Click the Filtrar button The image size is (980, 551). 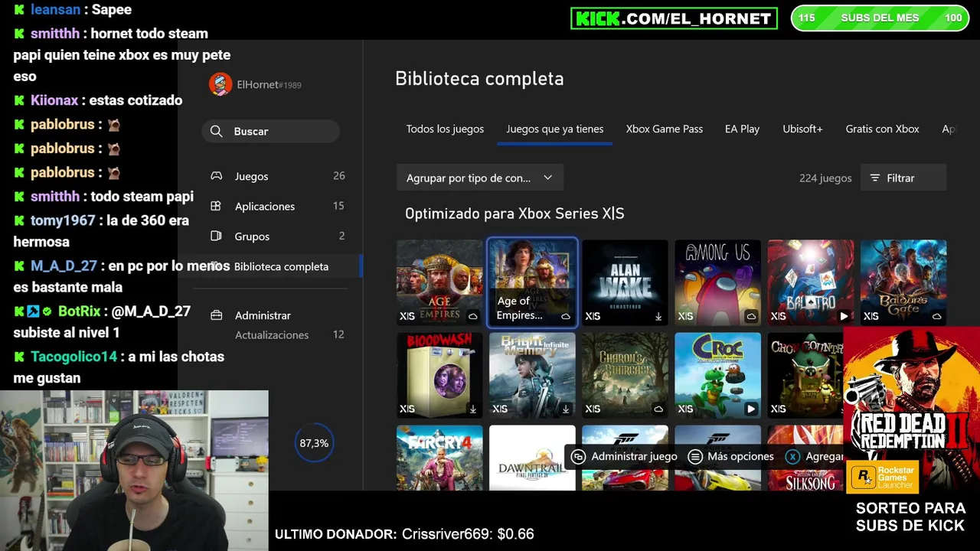(903, 178)
